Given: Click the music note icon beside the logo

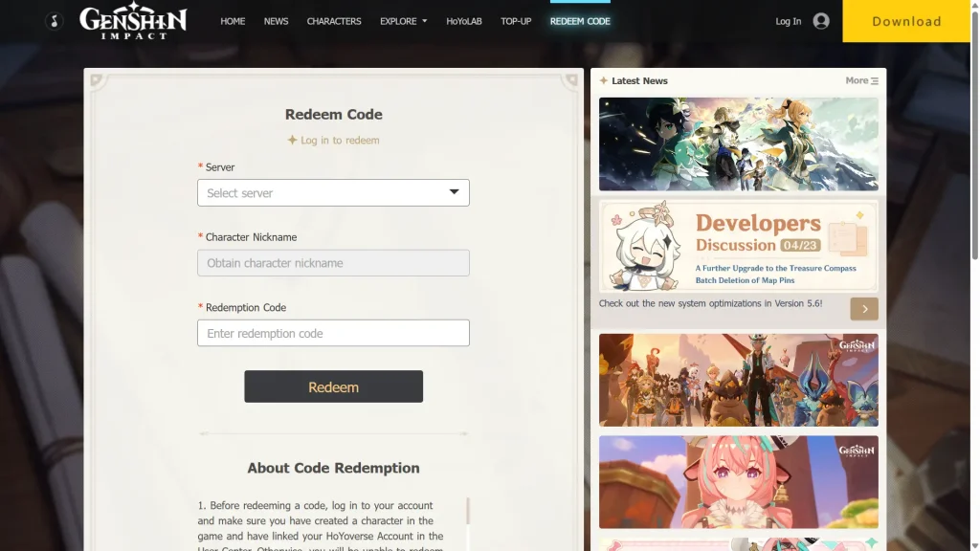Looking at the screenshot, I should (55, 21).
